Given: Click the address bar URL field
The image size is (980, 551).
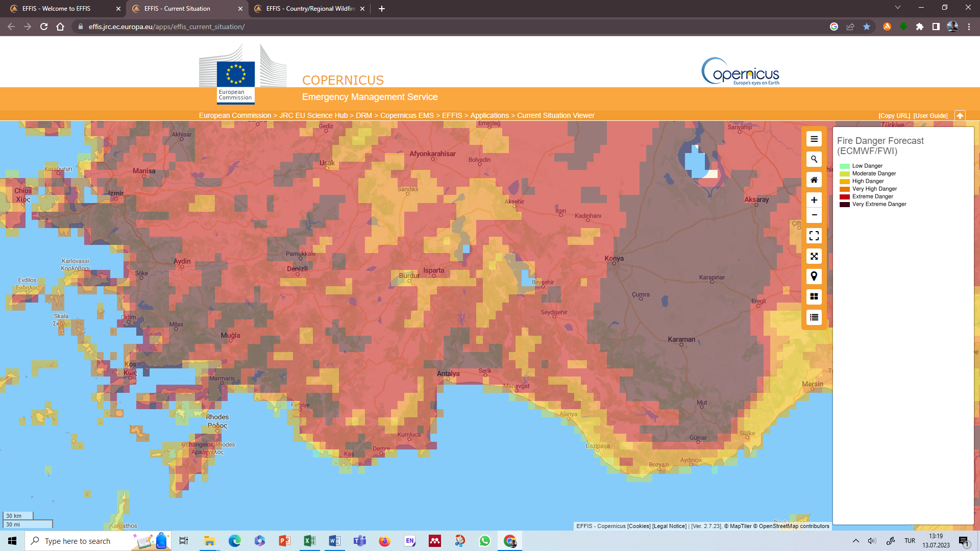Looking at the screenshot, I should (x=449, y=27).
